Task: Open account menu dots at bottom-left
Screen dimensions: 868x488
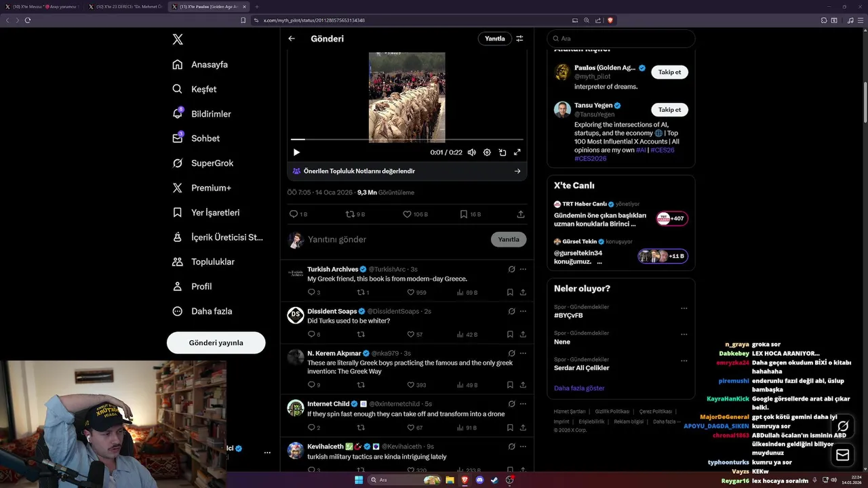Action: pos(267,452)
